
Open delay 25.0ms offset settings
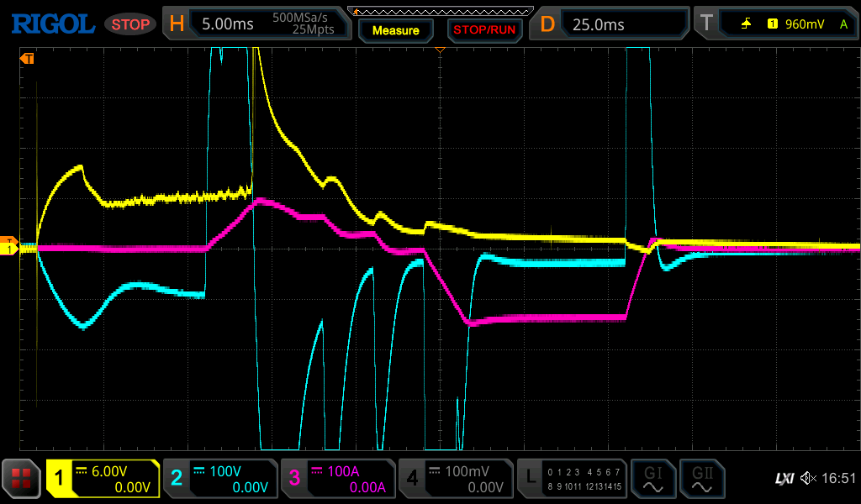point(610,24)
